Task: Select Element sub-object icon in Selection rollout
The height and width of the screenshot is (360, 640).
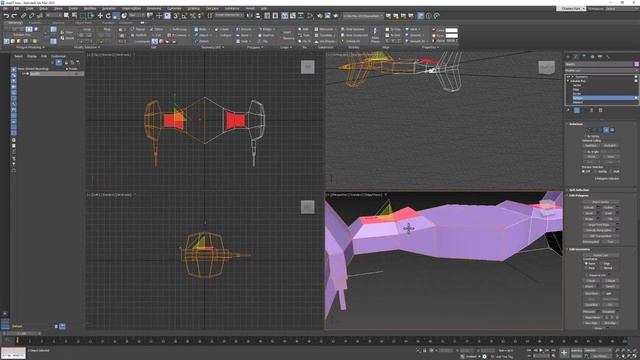Action: (612, 130)
